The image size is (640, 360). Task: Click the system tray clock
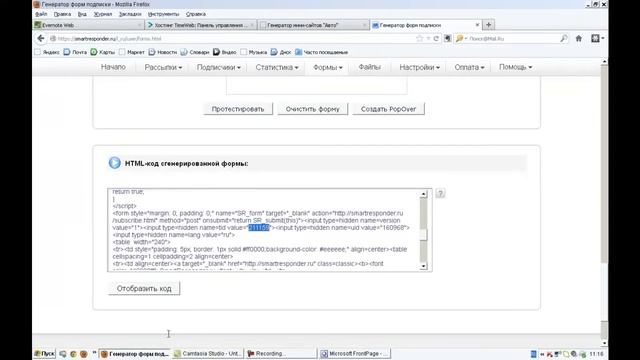click(x=596, y=354)
